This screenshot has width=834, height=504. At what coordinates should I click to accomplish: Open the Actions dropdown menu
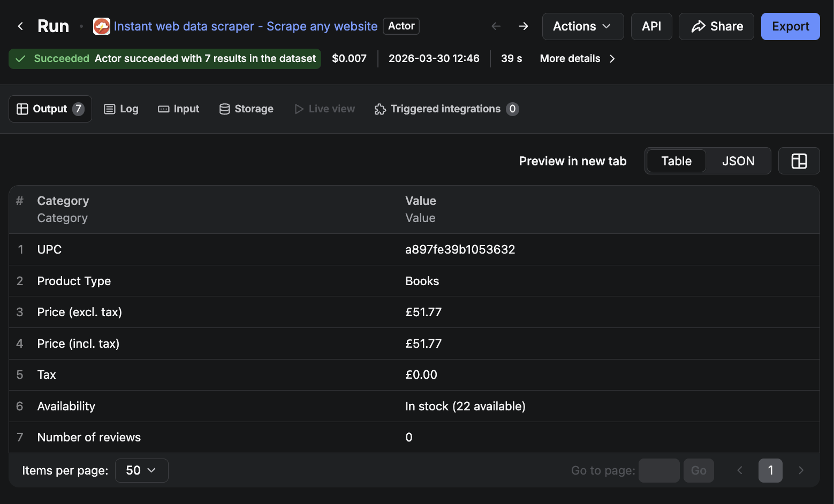tap(582, 26)
